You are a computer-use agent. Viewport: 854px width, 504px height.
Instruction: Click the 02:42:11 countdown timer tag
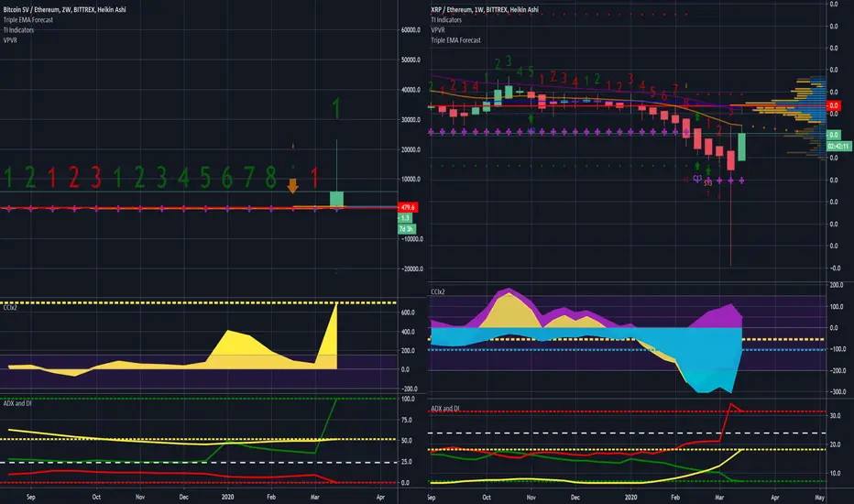click(838, 147)
